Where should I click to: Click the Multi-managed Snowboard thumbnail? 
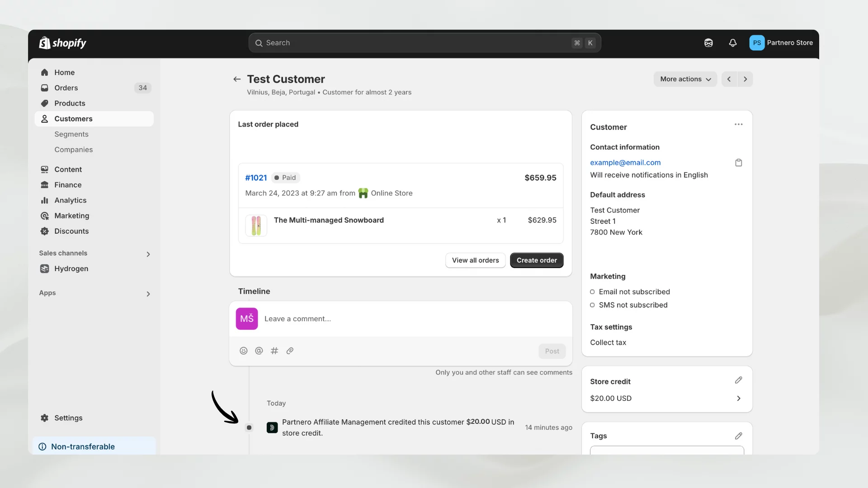(256, 225)
